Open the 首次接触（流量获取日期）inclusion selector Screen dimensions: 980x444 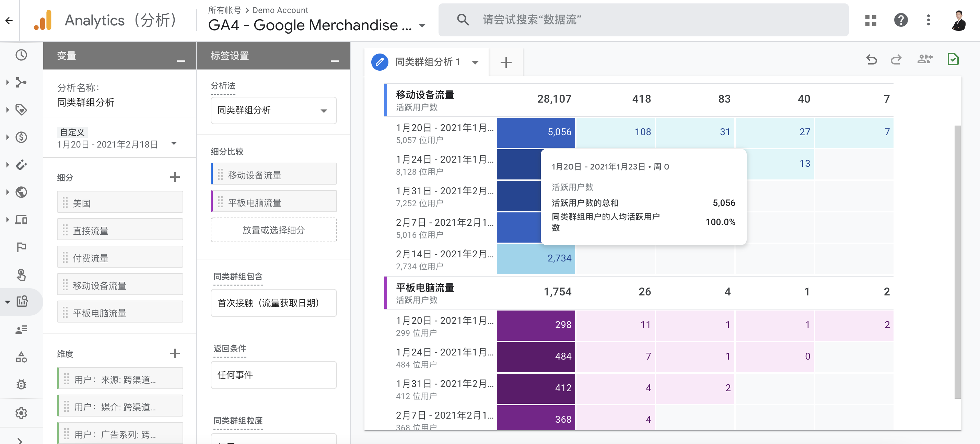click(273, 303)
